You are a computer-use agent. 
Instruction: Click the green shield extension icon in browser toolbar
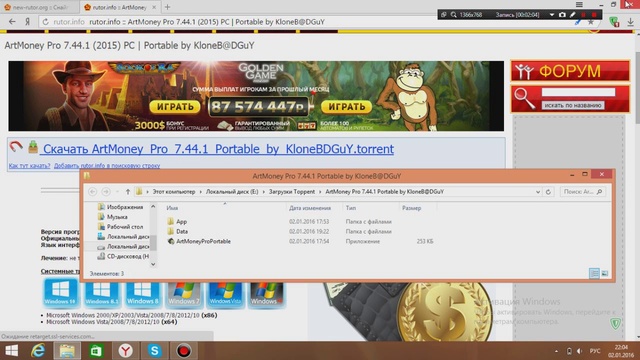[614, 22]
